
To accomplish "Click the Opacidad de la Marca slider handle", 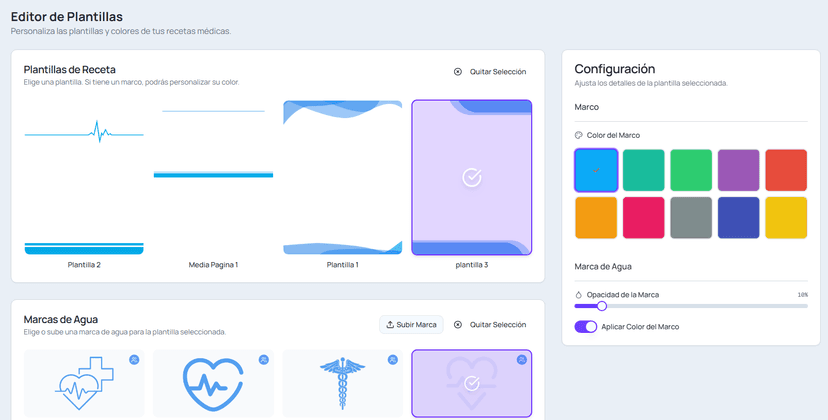I will point(601,306).
